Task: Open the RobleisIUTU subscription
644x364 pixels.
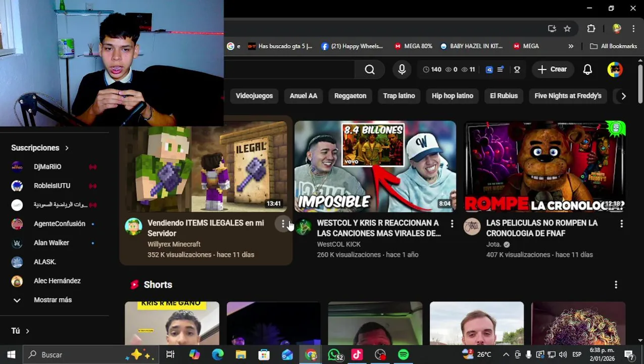Action: click(x=55, y=186)
